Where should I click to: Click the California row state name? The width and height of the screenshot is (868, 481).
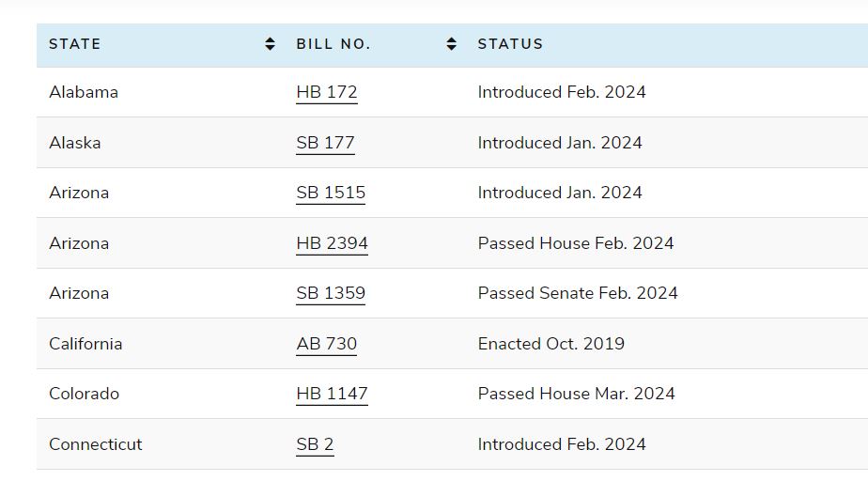click(x=85, y=344)
